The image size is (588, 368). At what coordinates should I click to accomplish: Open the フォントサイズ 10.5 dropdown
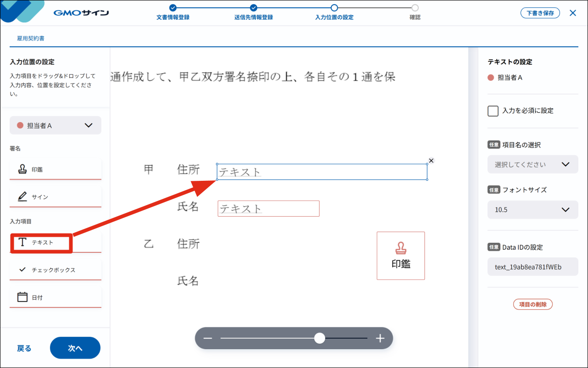coord(533,210)
